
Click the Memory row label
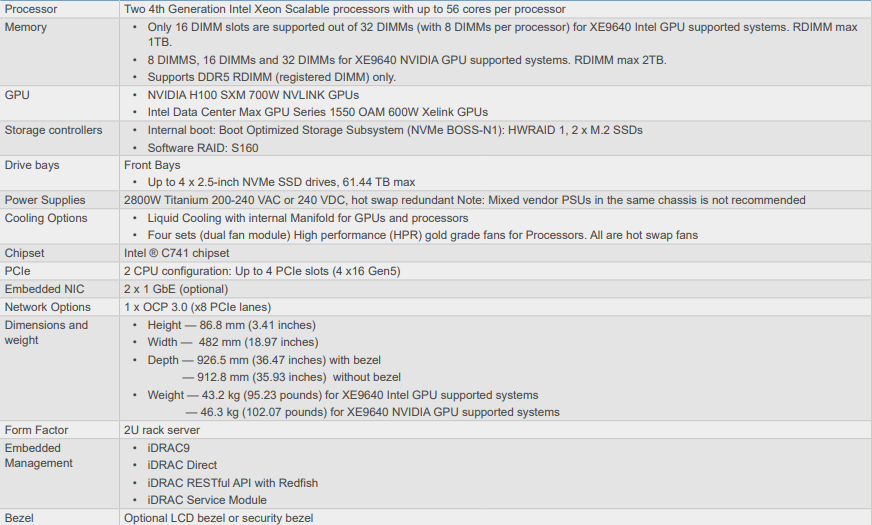click(x=26, y=27)
